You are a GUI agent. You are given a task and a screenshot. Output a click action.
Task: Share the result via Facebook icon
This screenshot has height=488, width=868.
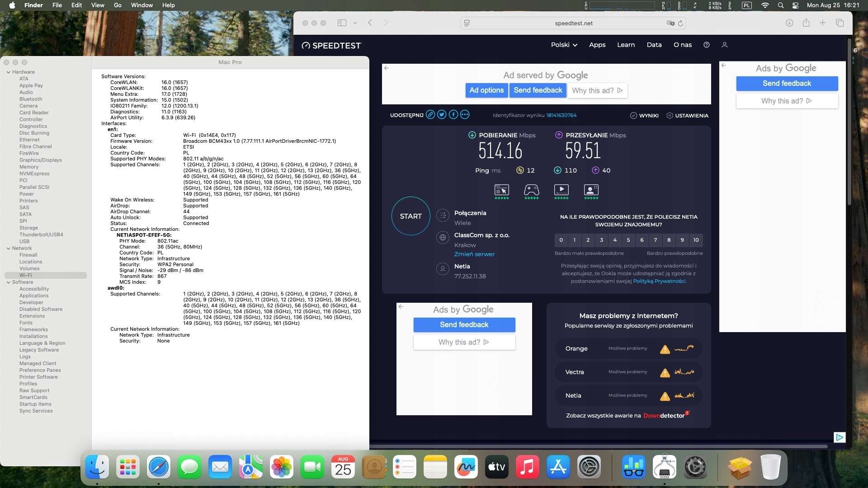click(x=453, y=115)
